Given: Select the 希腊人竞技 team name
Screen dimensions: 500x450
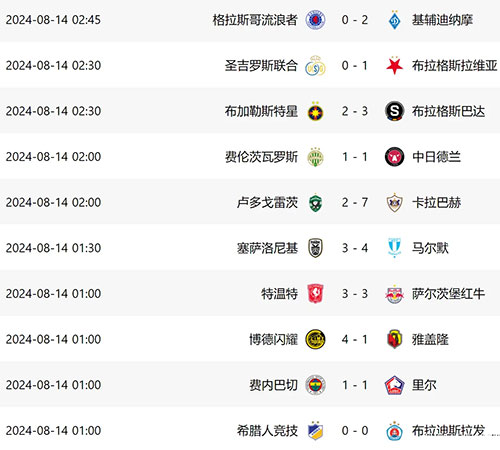Looking at the screenshot, I should click(x=267, y=431).
